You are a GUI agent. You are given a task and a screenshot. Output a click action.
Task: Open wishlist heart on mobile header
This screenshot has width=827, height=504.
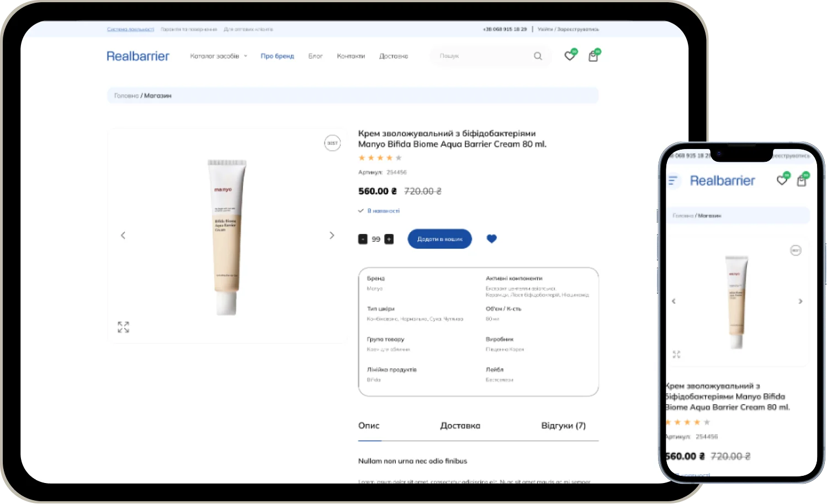782,180
